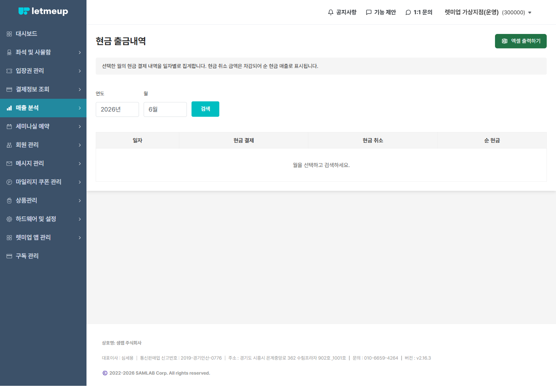556x392 pixels.
Task: Expand the 렛미업 앱 관리 chevron
Action: click(80, 238)
